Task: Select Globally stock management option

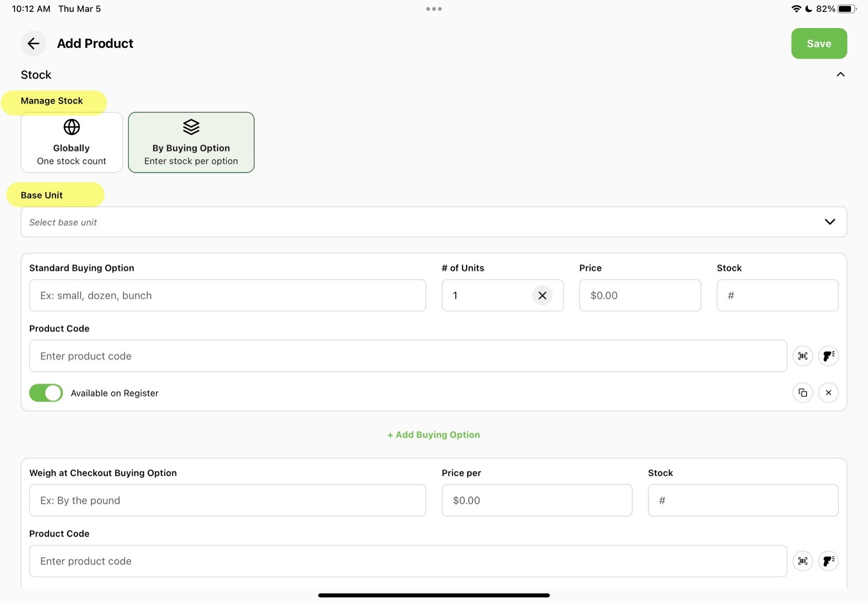Action: click(72, 143)
